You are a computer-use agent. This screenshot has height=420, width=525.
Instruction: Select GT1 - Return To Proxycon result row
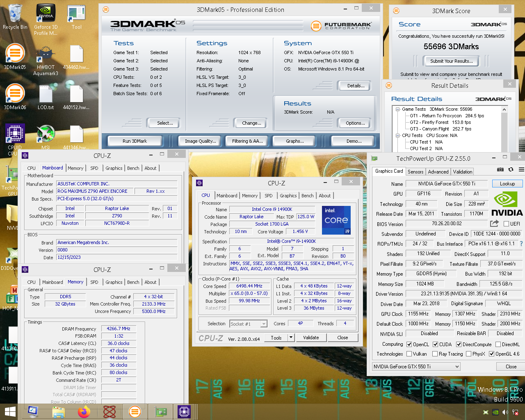coord(447,116)
